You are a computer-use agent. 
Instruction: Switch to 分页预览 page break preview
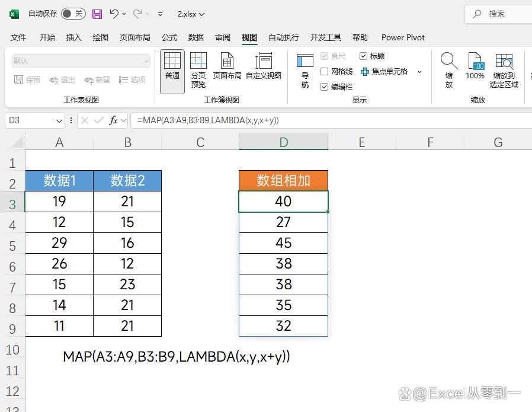click(x=198, y=70)
